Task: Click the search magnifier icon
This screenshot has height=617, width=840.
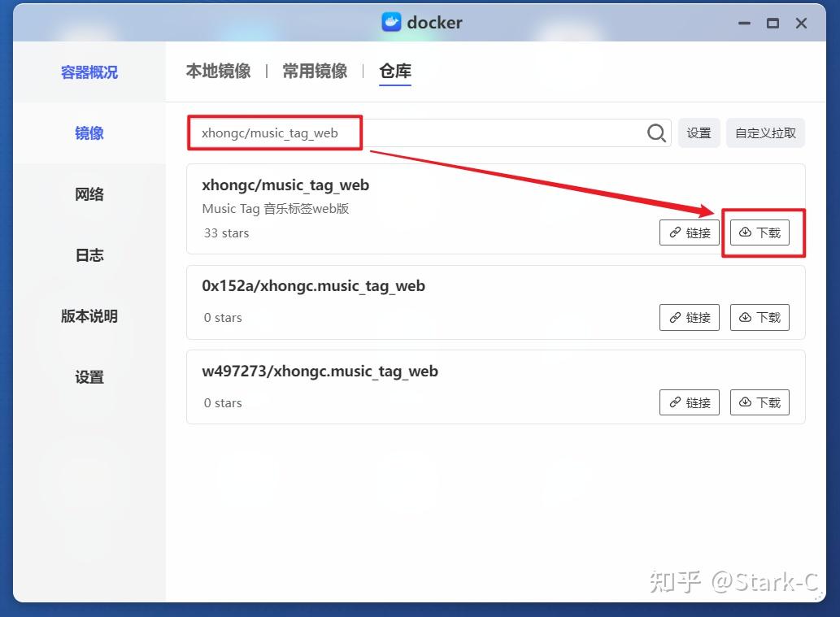Action: click(655, 133)
